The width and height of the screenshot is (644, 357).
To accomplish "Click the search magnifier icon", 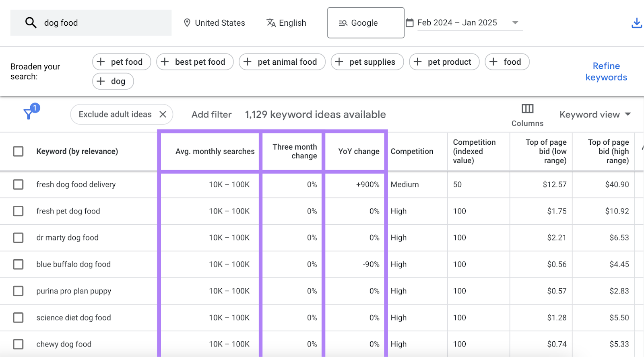I will [x=31, y=23].
